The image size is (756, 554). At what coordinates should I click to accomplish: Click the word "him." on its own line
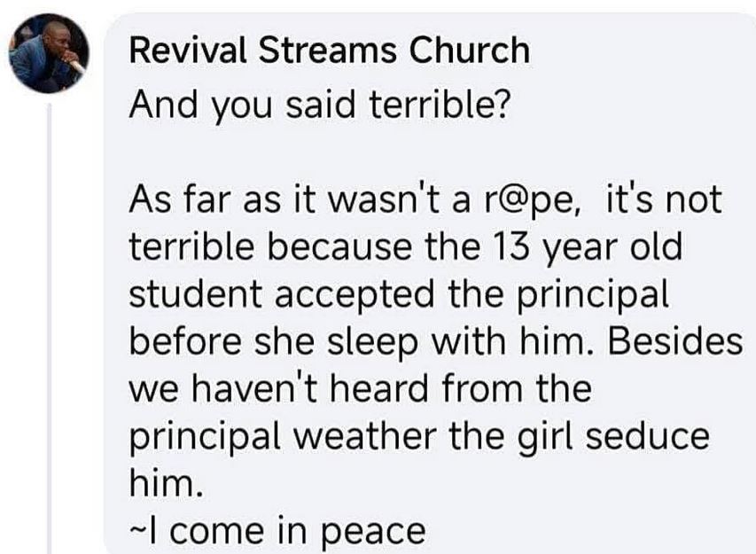coord(167,483)
